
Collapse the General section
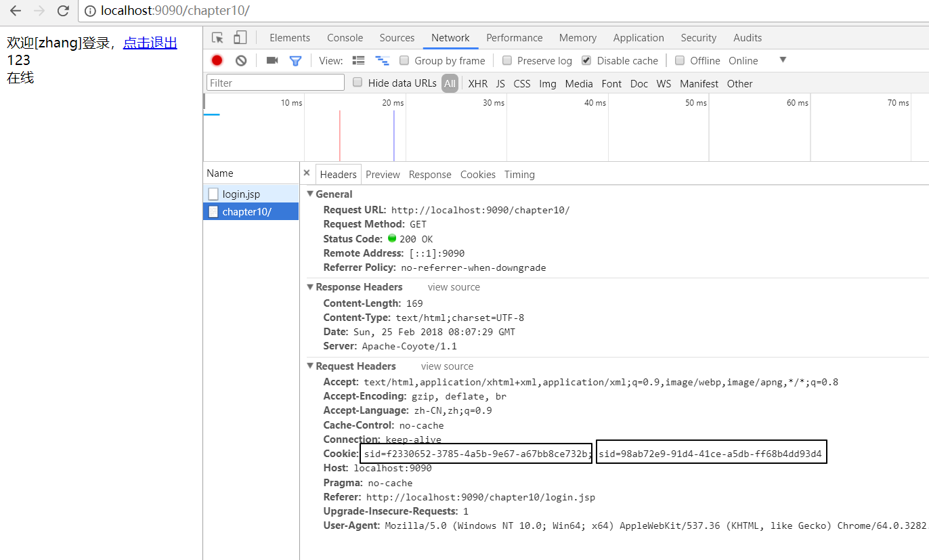click(310, 194)
